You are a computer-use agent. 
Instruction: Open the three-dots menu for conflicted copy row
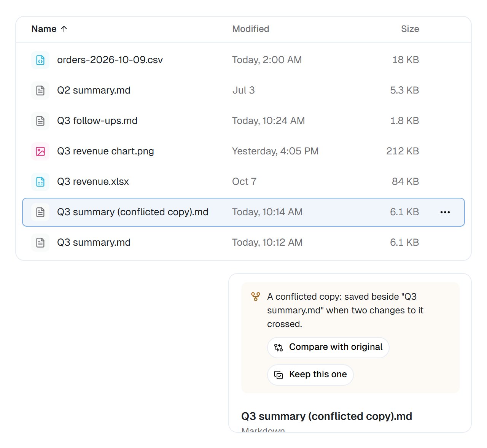[445, 212]
